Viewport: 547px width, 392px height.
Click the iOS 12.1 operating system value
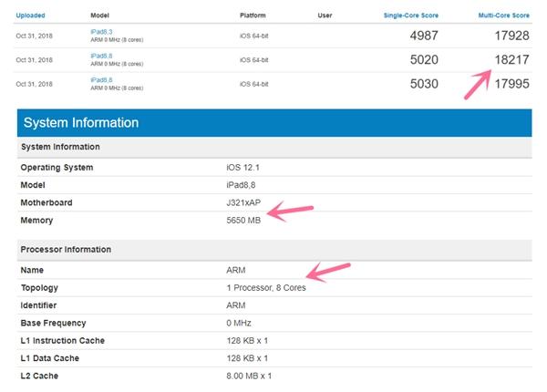(x=244, y=167)
